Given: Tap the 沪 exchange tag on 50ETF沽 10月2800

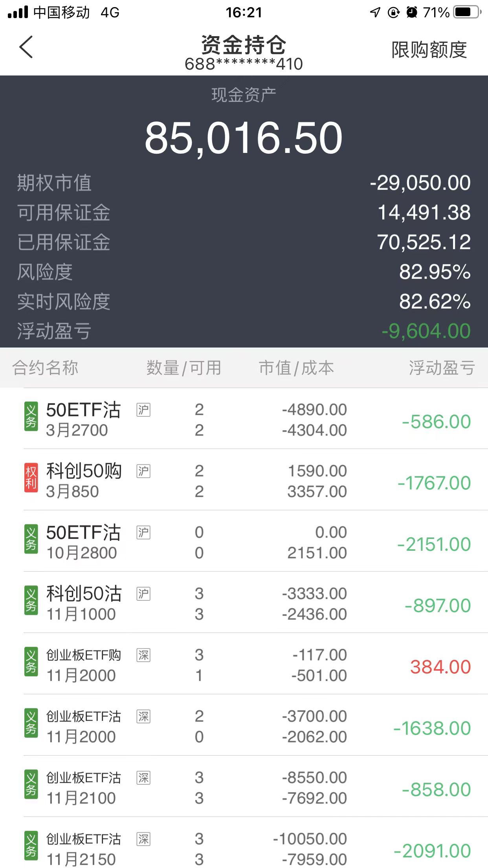Looking at the screenshot, I should 143,532.
